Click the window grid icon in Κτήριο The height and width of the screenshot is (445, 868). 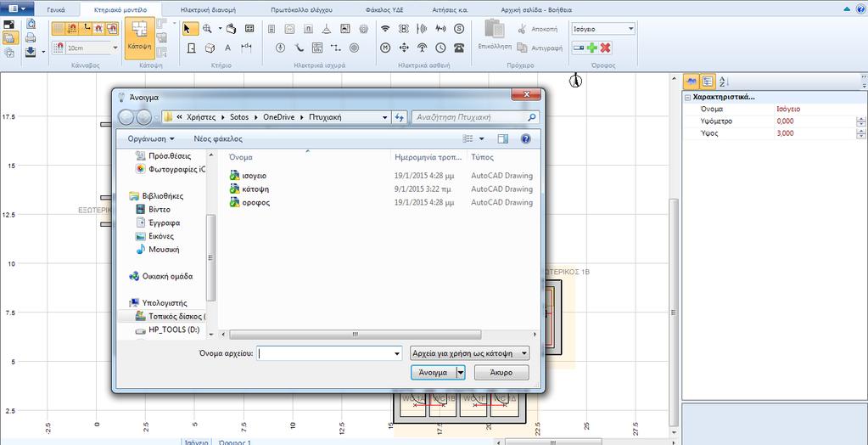click(x=249, y=29)
